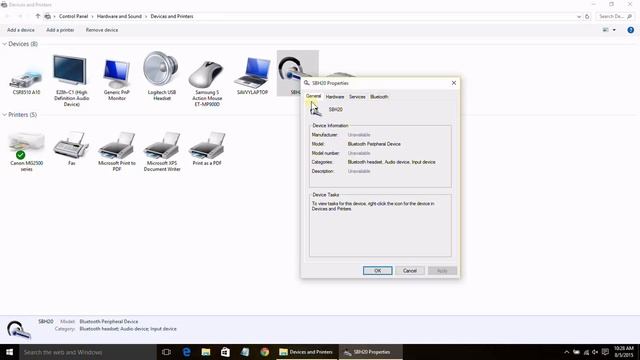The image size is (640, 360).
Task: Switch to the Bluetooth tab
Action: click(379, 97)
